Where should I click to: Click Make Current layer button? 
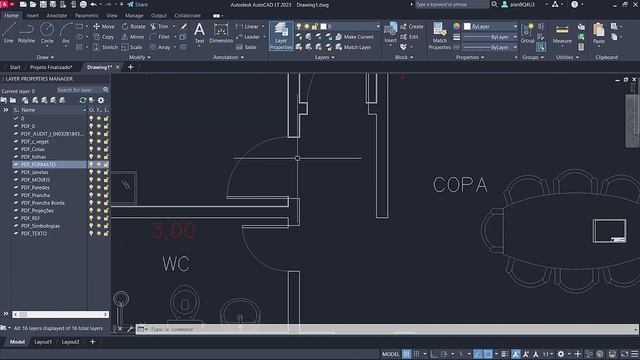[x=354, y=37]
